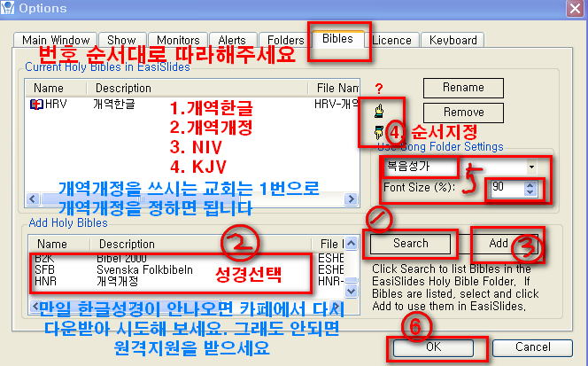Close the Options dialog
This screenshot has height=366, width=588.
[x=575, y=8]
